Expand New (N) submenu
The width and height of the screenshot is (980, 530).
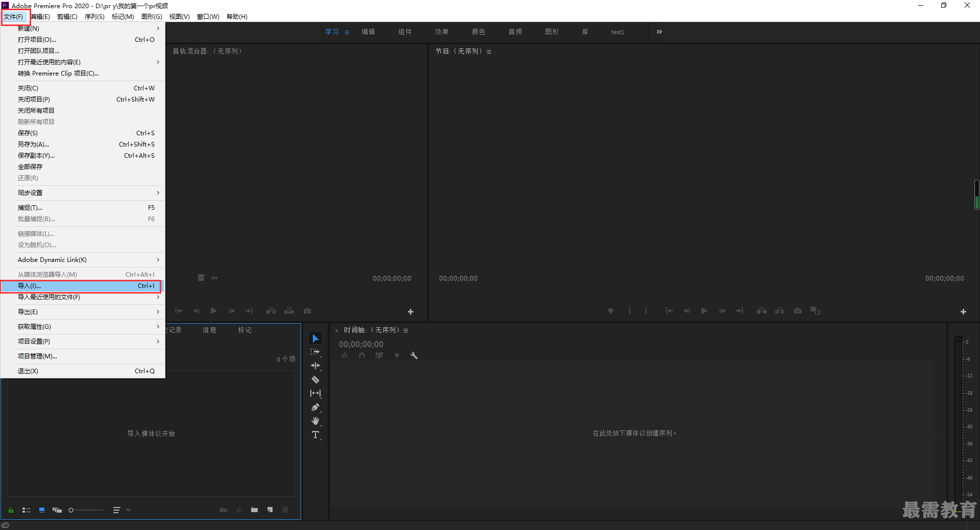83,29
